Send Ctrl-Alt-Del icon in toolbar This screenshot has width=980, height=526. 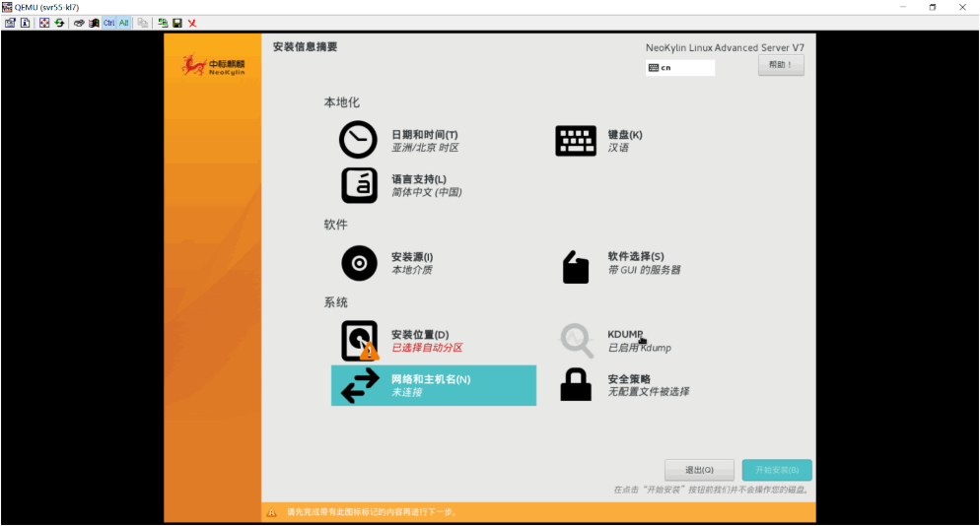tap(79, 23)
